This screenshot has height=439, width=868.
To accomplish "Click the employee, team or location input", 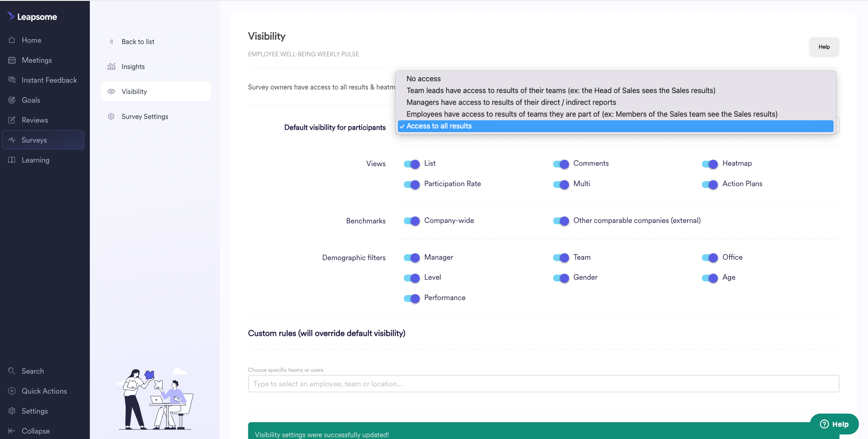I will click(544, 384).
